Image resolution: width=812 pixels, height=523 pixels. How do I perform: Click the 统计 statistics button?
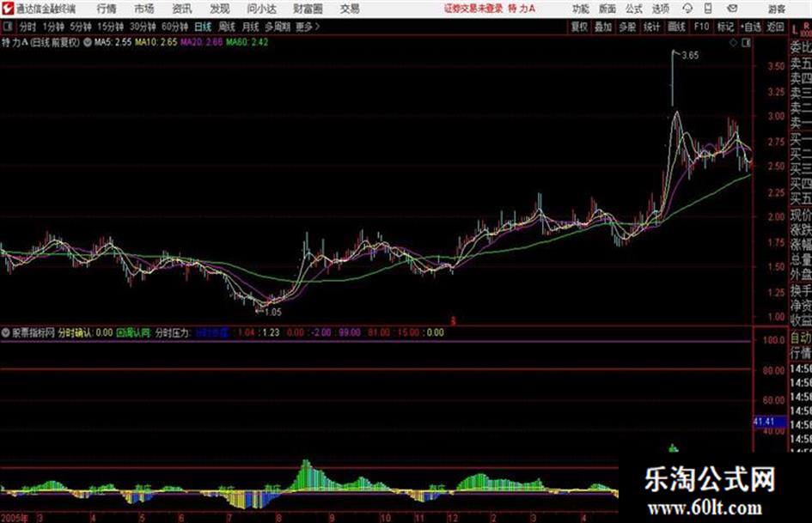tap(651, 27)
